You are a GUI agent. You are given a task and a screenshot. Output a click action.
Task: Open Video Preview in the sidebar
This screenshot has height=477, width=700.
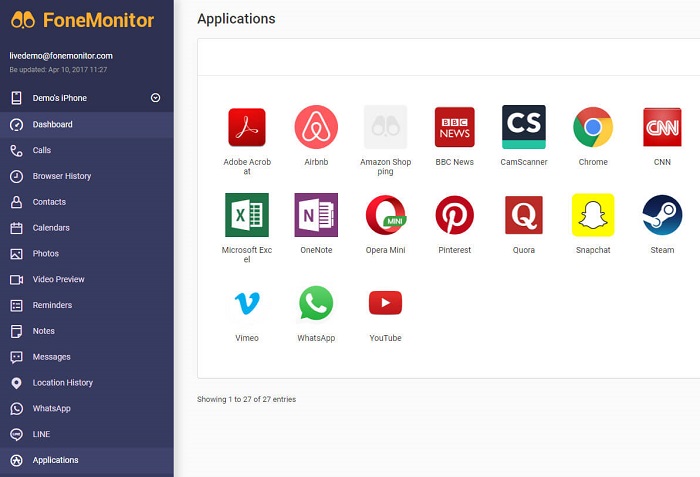87,280
